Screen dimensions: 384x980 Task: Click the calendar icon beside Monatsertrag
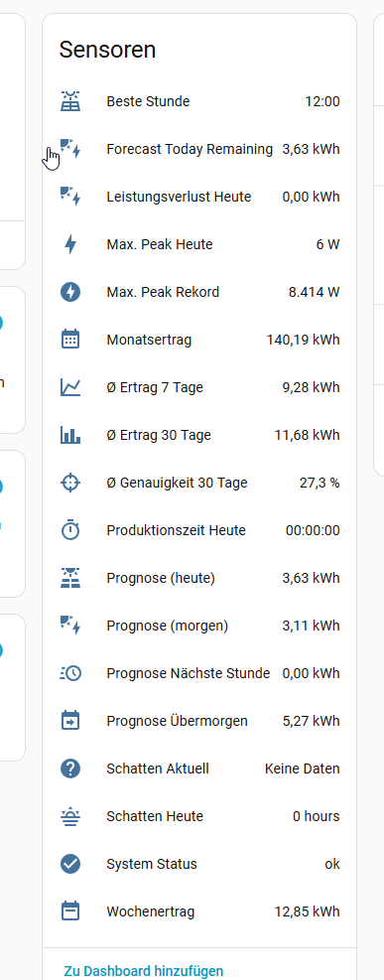[70, 340]
